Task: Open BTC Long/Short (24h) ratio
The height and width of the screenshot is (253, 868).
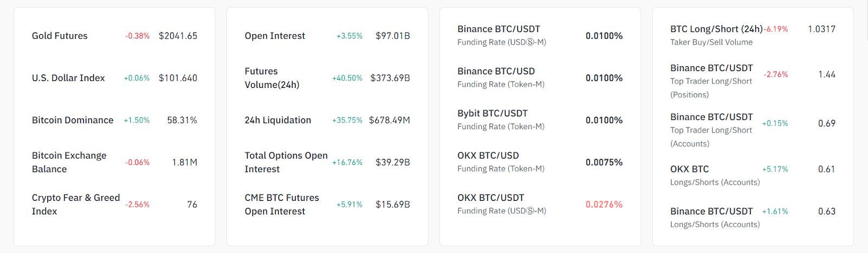Action: click(716, 29)
